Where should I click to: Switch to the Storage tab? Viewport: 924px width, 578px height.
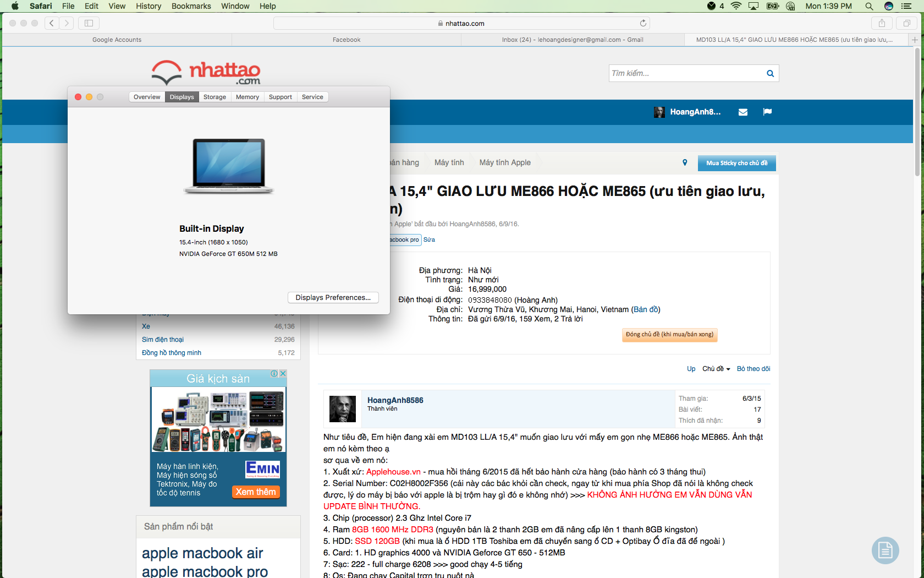coord(215,97)
